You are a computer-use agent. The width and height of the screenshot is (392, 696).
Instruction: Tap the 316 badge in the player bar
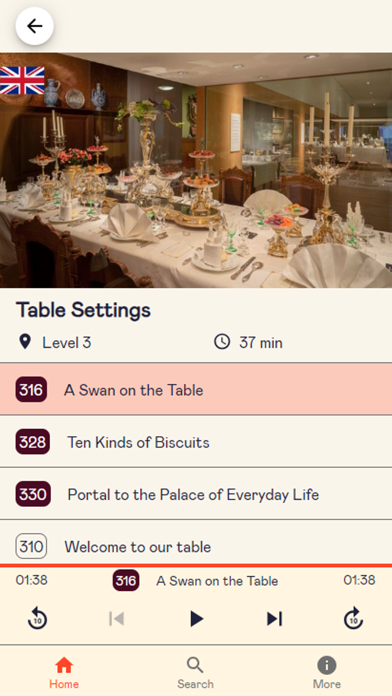(x=126, y=581)
